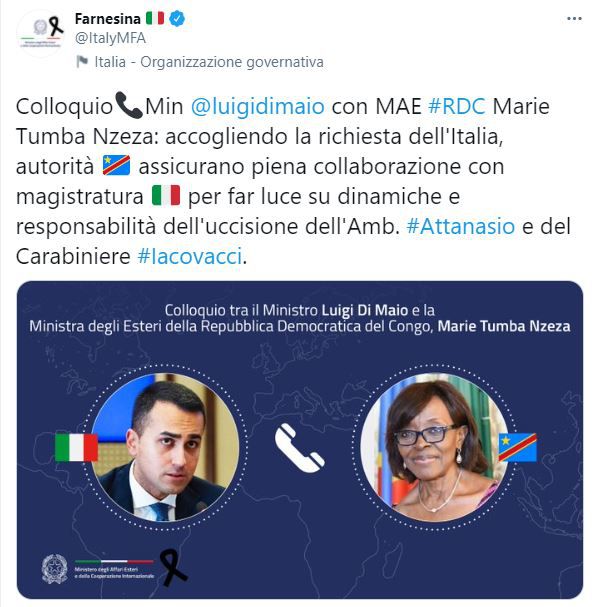Screen dimensions: 597x607
Task: Click the telephone emoji in the tweet text
Action: pos(129,105)
